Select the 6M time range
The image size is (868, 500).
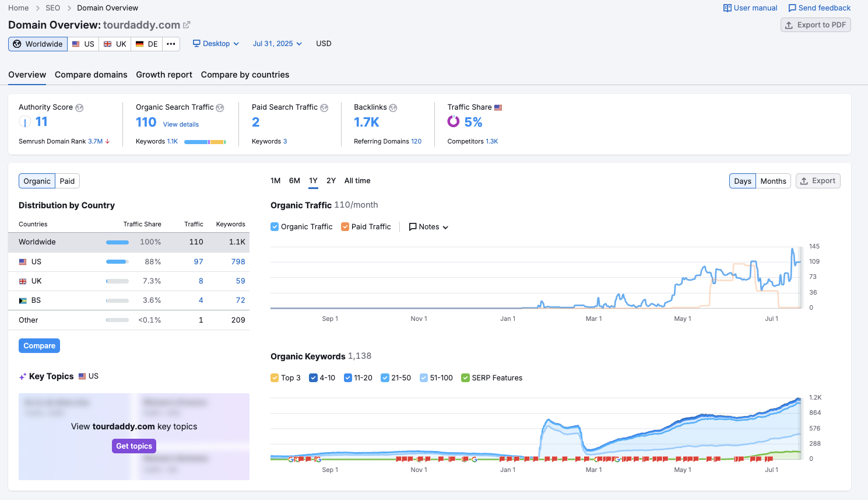294,181
